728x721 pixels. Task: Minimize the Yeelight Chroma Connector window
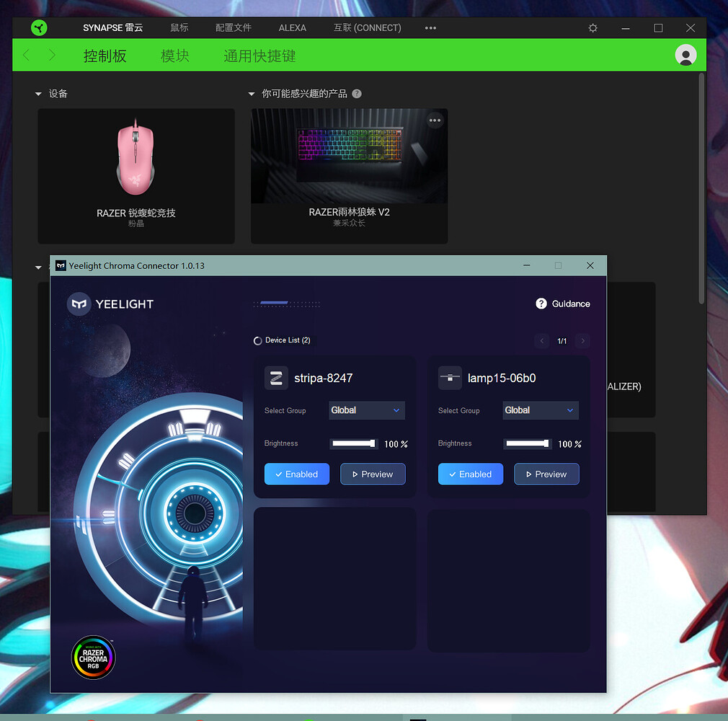click(526, 265)
